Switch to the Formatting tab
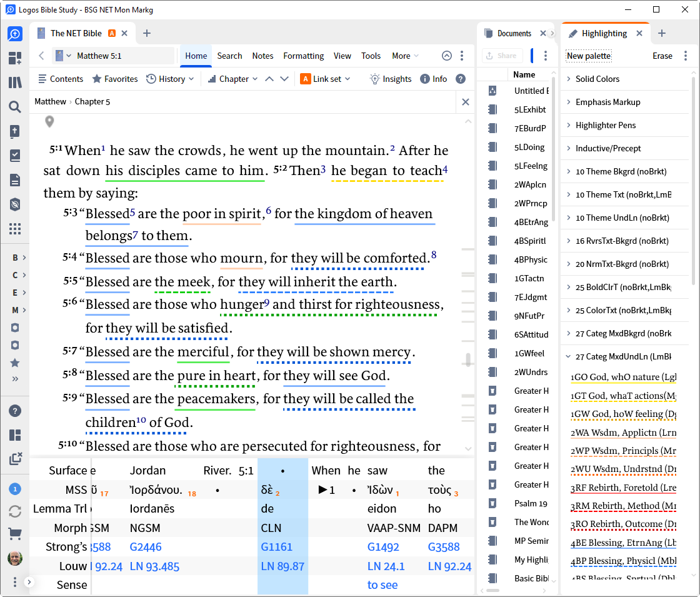This screenshot has width=700, height=597. click(303, 56)
